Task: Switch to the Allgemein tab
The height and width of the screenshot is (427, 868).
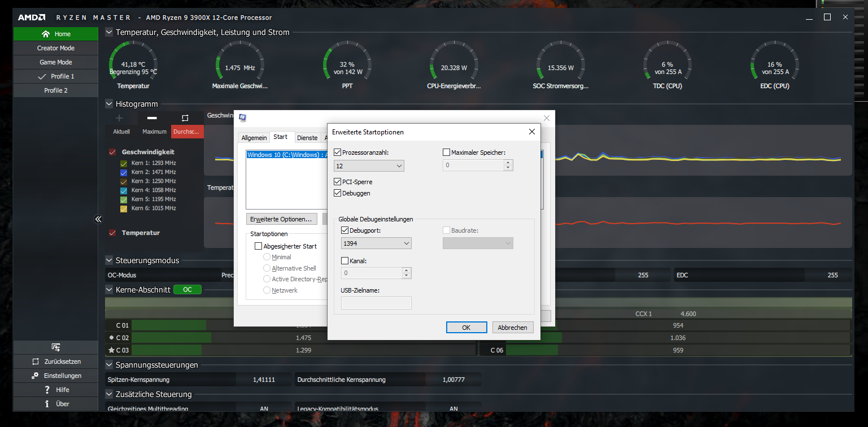Action: pyautogui.click(x=254, y=138)
